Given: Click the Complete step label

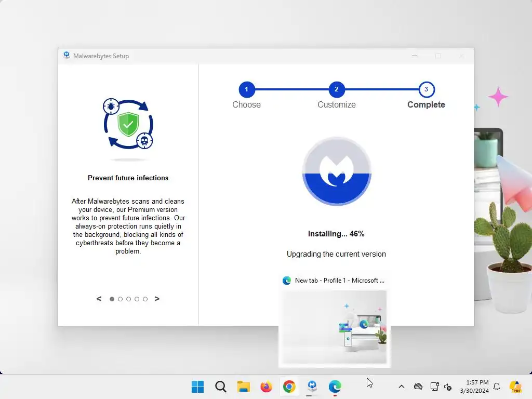Looking at the screenshot, I should click(426, 105).
